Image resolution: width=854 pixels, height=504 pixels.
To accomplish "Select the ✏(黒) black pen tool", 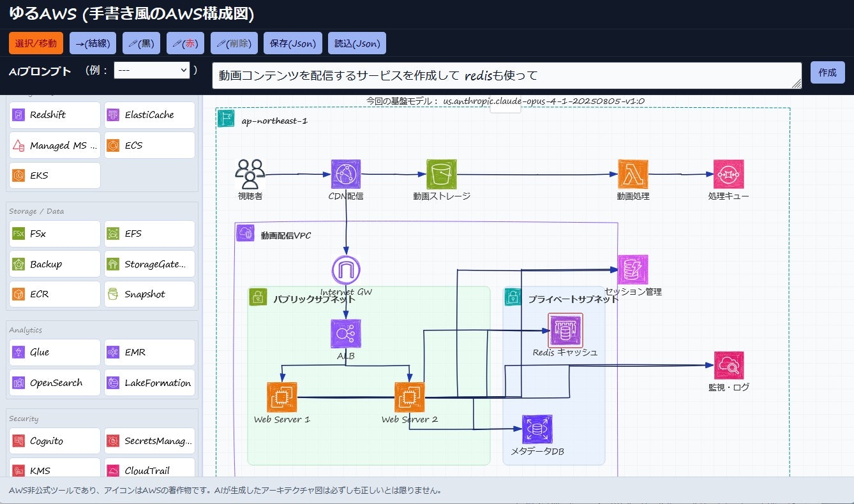I will [141, 43].
